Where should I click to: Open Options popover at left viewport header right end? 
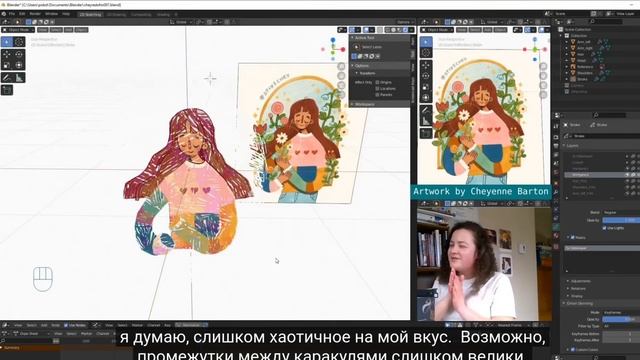pyautogui.click(x=405, y=22)
